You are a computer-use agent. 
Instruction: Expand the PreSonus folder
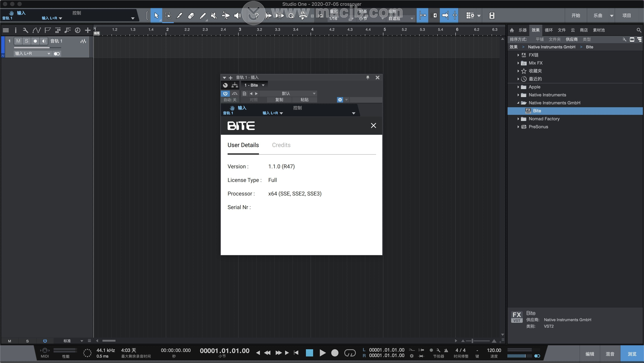click(518, 127)
